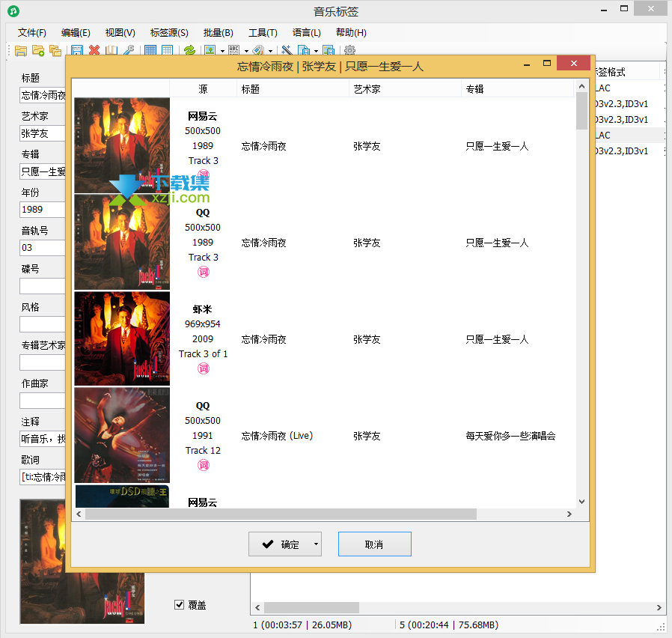Open the 编辑(E) menu
The height and width of the screenshot is (638, 672).
point(76,33)
